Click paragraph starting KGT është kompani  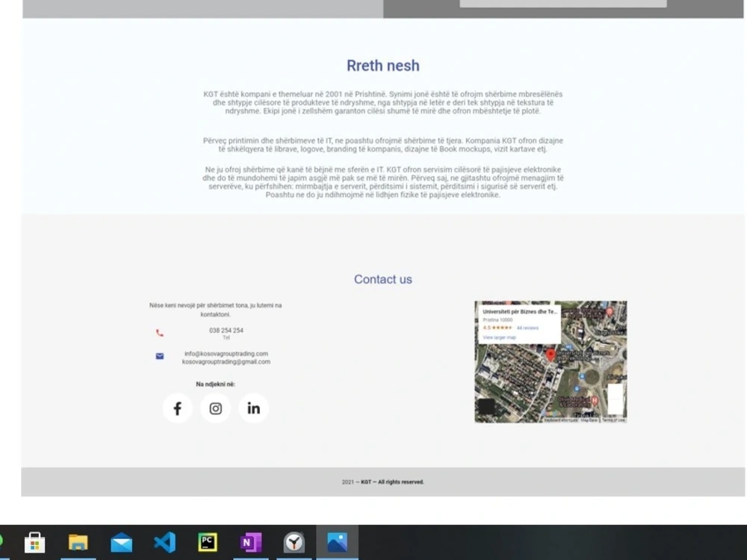(x=383, y=102)
